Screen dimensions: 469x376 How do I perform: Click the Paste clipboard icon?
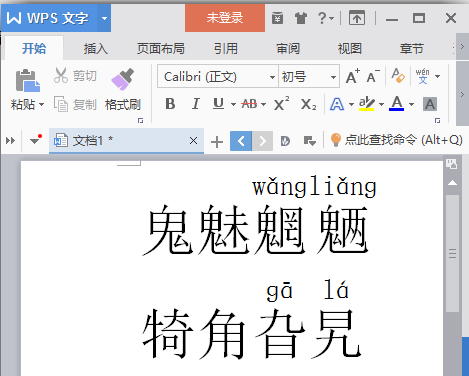[28, 80]
